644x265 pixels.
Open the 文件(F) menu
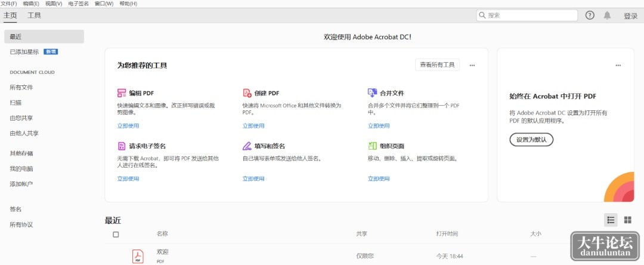click(x=8, y=4)
